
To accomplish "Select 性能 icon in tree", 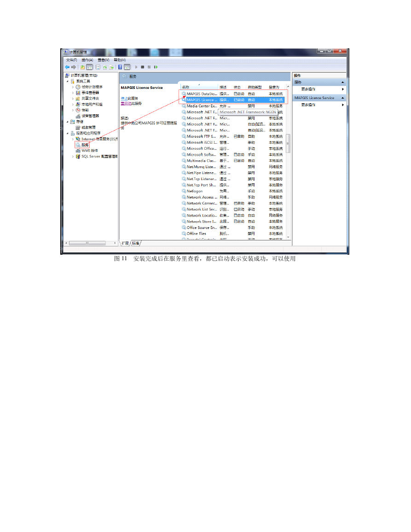I will pyautogui.click(x=78, y=110).
